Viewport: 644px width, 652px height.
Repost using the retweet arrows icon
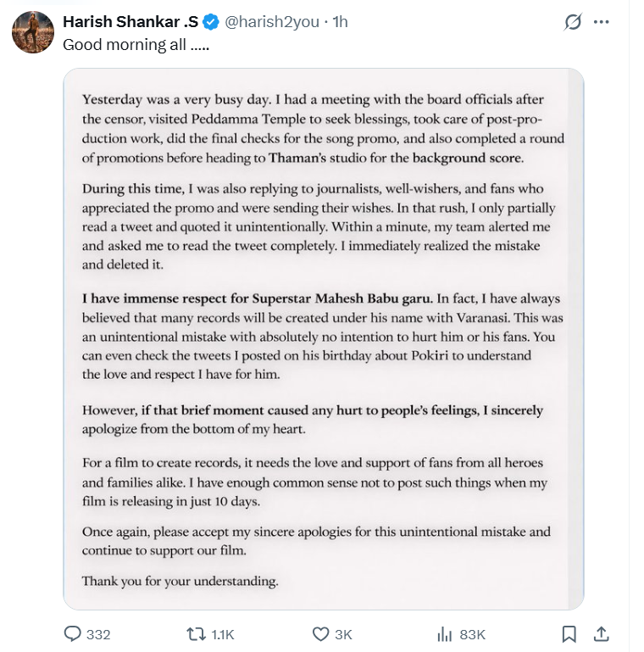(x=194, y=634)
